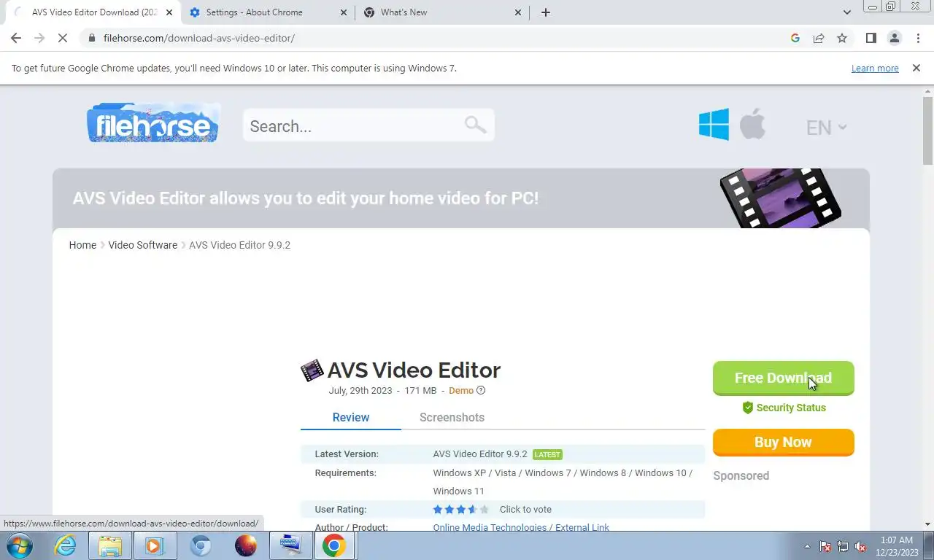The image size is (934, 560).
Task: Click Learn more about Chrome updates
Action: pos(875,68)
